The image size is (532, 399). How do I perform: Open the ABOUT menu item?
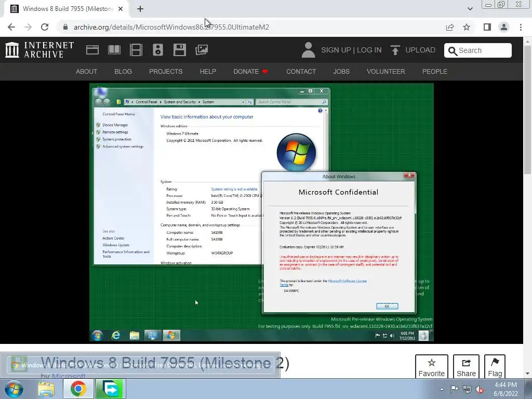pyautogui.click(x=86, y=72)
